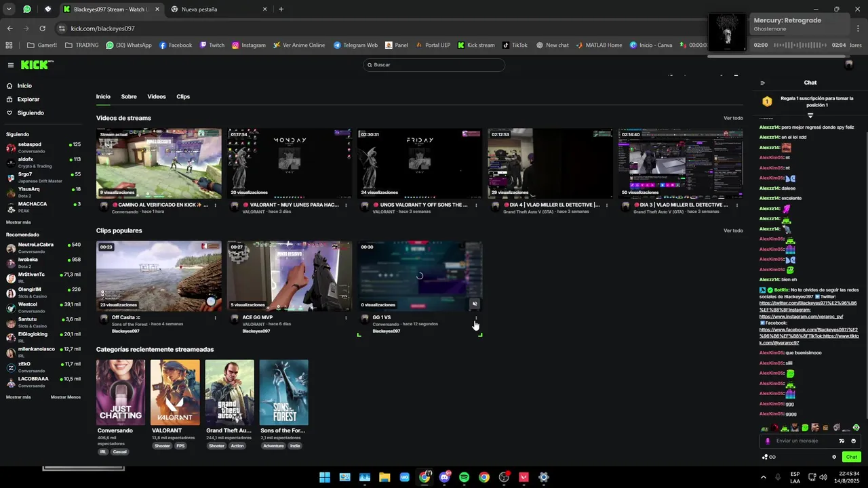This screenshot has width=868, height=488.
Task: Click the Twitter link in BotRix message
Action: [x=808, y=306]
